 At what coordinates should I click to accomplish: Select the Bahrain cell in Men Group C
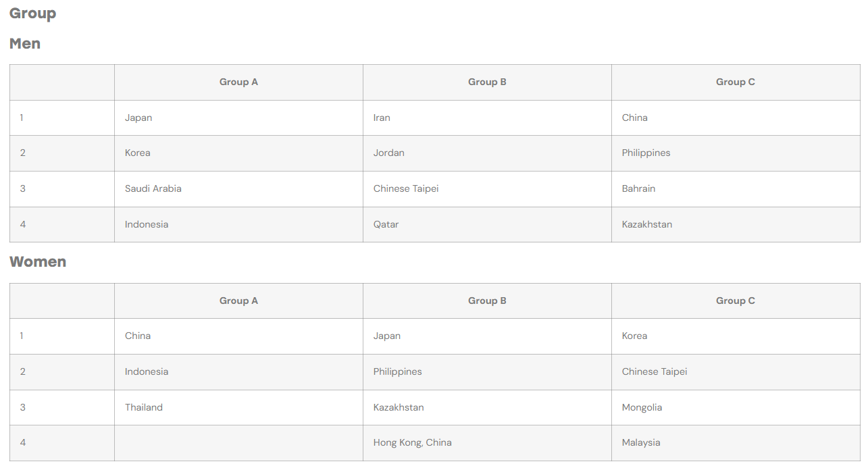pyautogui.click(x=736, y=189)
